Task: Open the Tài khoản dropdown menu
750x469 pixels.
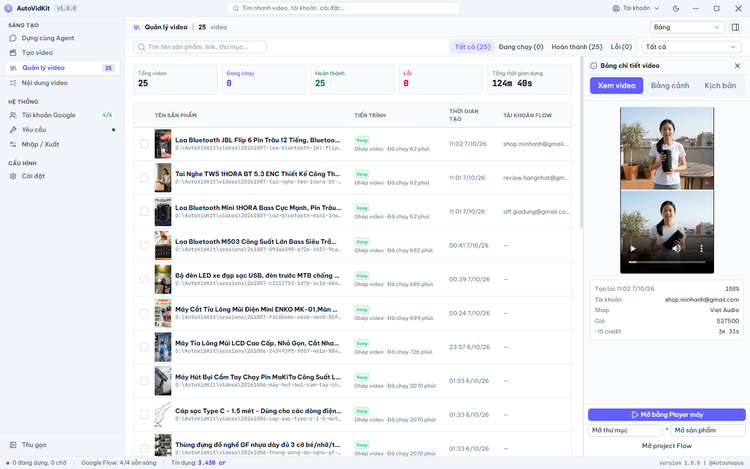Action: (636, 8)
